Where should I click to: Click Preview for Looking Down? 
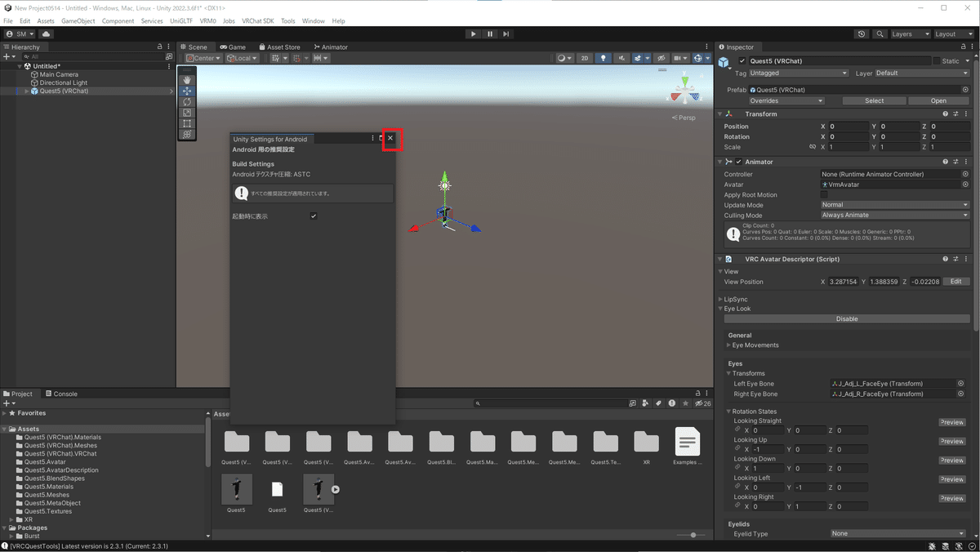coord(952,461)
